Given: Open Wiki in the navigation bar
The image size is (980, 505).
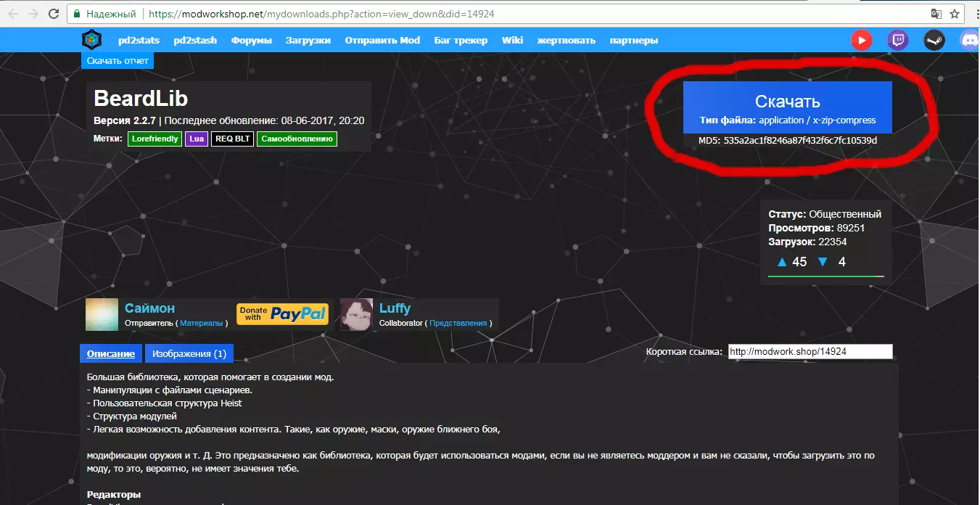Looking at the screenshot, I should coord(512,40).
